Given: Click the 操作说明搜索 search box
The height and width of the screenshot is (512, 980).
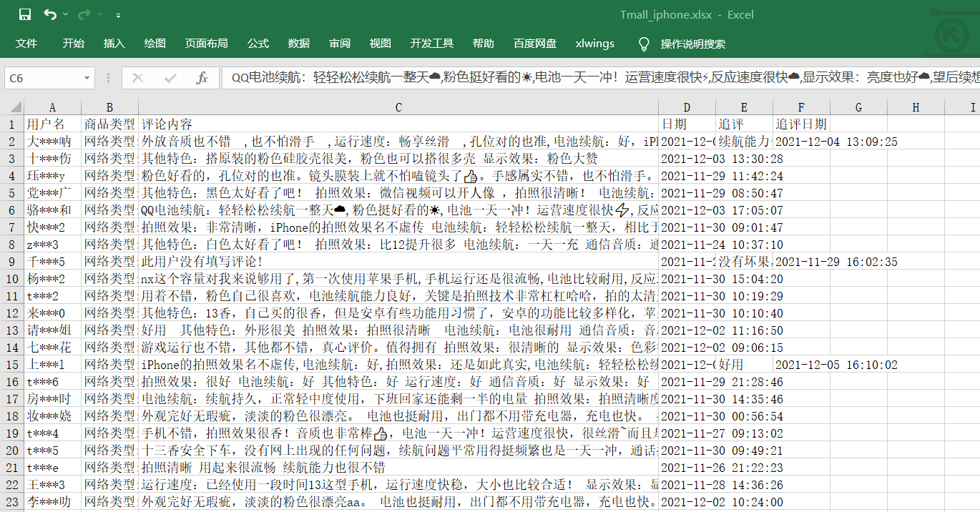Looking at the screenshot, I should coord(693,44).
